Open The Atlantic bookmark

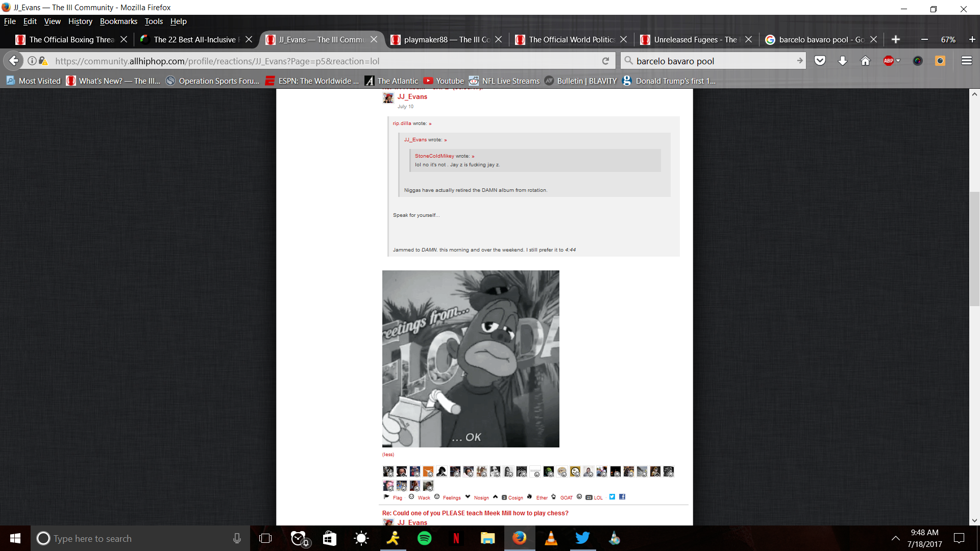(391, 81)
